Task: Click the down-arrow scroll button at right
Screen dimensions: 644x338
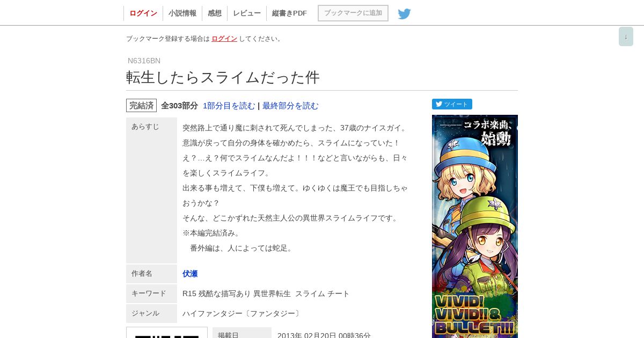Action: click(626, 36)
